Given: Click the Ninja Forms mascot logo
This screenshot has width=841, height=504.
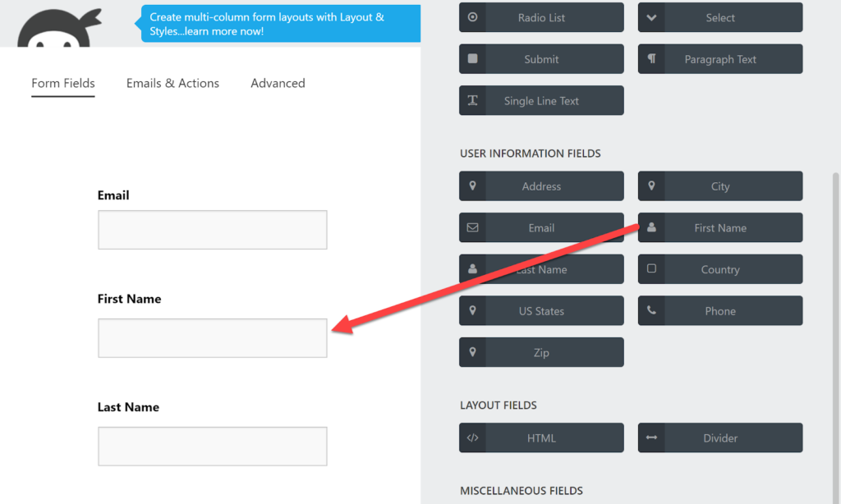Looking at the screenshot, I should point(59,28).
